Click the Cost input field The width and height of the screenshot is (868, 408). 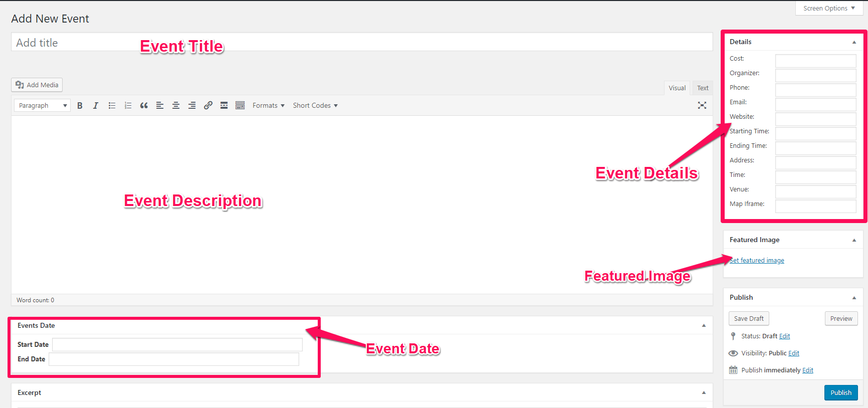(x=815, y=61)
